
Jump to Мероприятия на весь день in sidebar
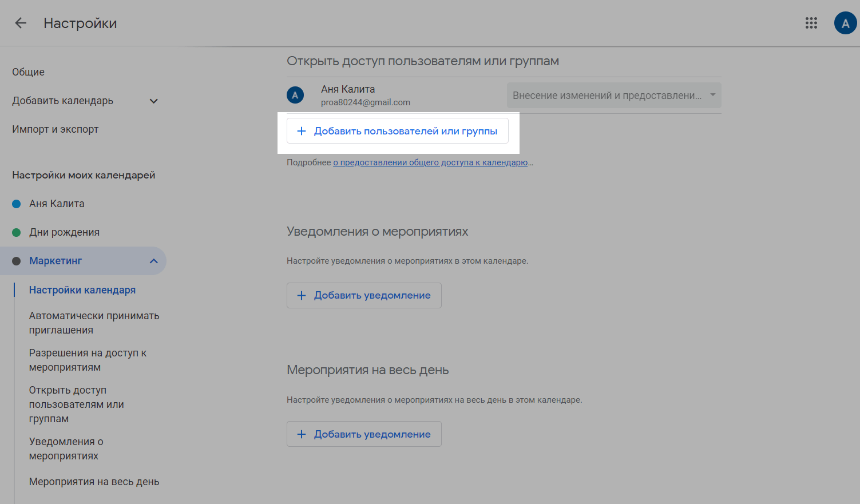tap(94, 482)
